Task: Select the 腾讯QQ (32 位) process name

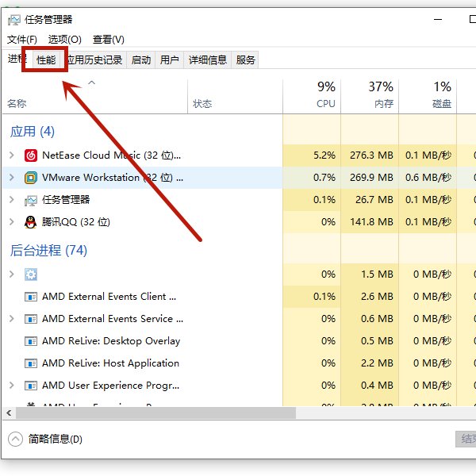Action: tap(76, 222)
